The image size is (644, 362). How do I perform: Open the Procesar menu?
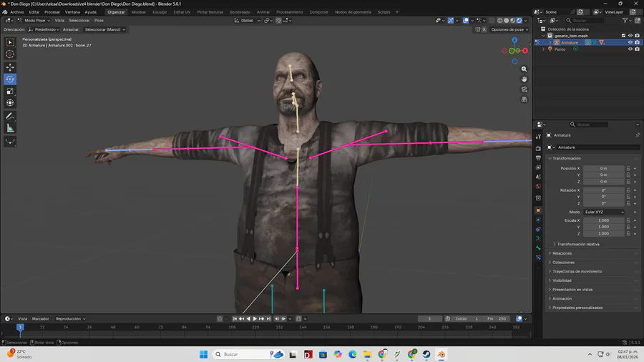(52, 12)
